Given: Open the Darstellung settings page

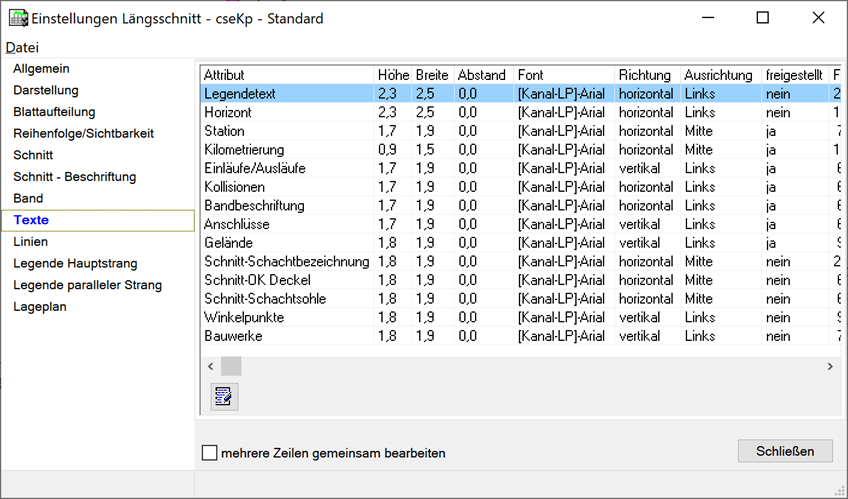Looking at the screenshot, I should coord(45,90).
